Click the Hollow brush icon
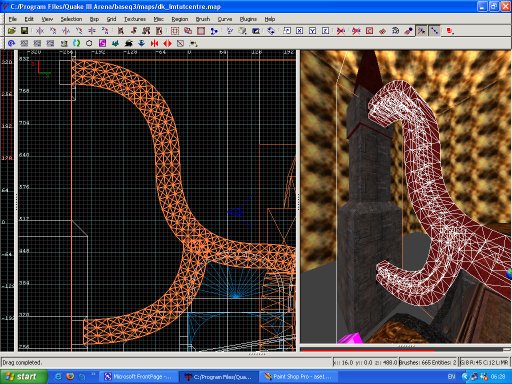Image resolution: width=512 pixels, height=384 pixels. tap(201, 31)
